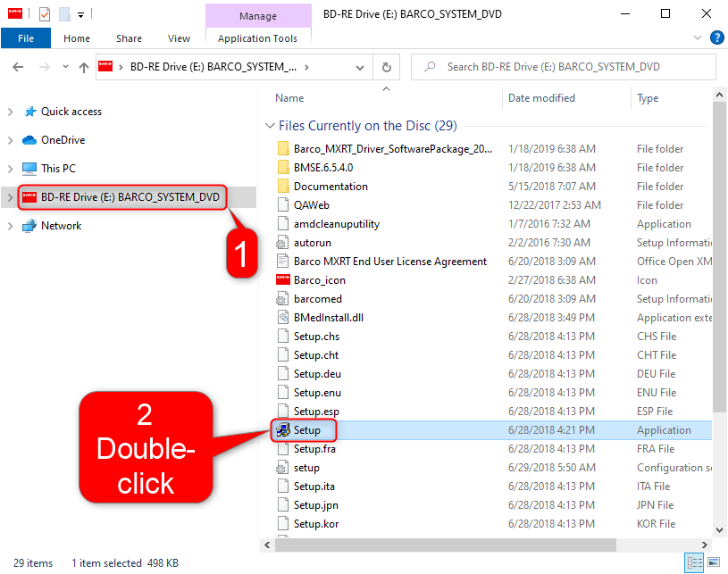Expand the ribbon with the chevron

[698, 37]
